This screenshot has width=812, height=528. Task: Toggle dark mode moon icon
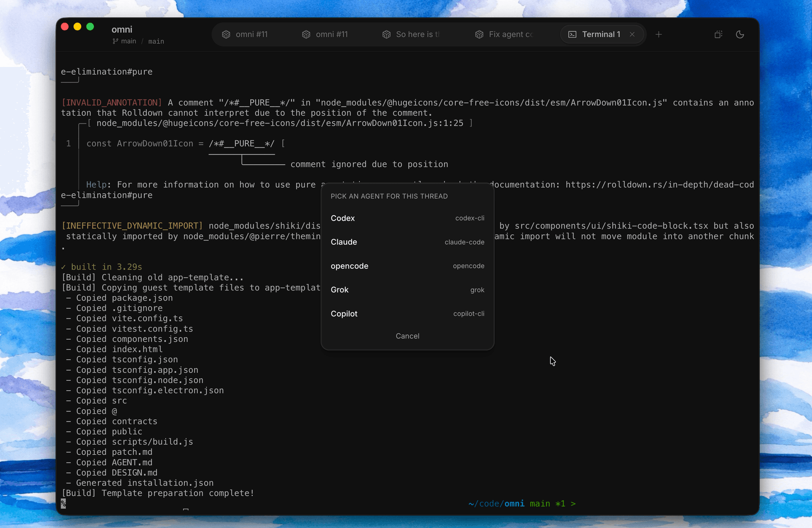pyautogui.click(x=740, y=34)
